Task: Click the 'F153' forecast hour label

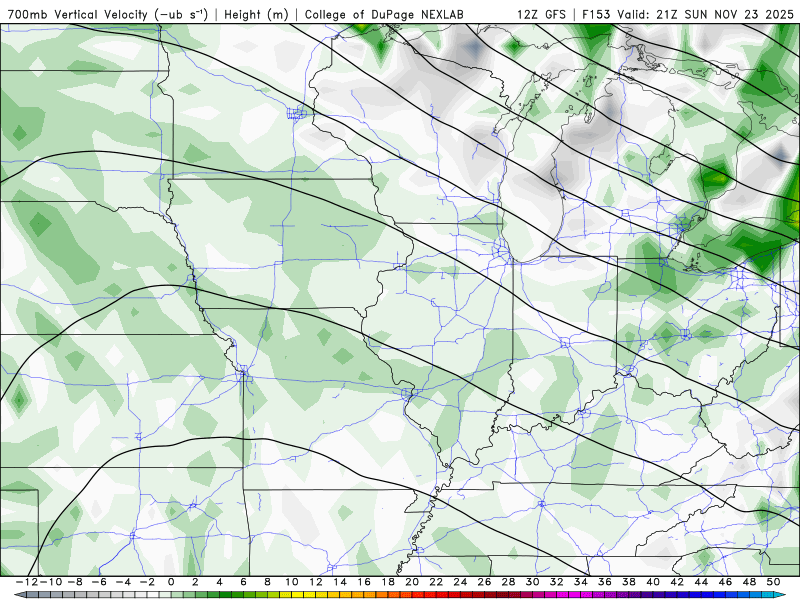Action: point(597,14)
